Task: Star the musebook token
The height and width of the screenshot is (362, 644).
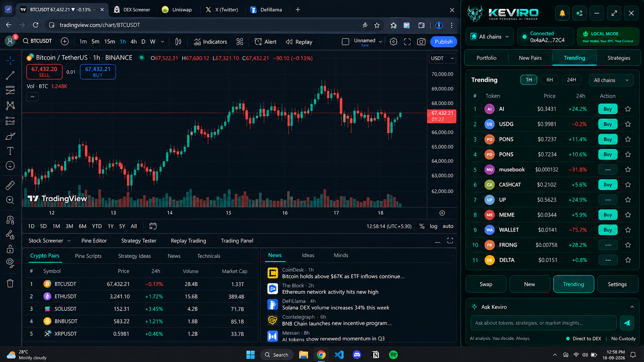Action: click(x=628, y=169)
